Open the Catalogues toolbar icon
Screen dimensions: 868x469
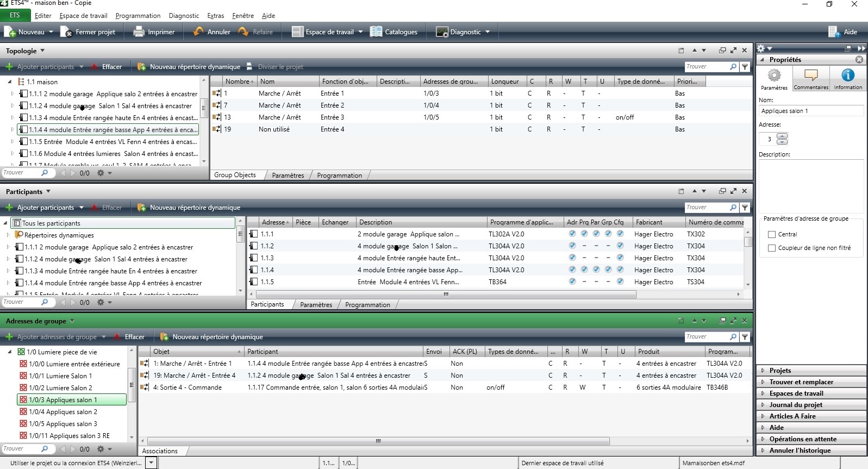tap(376, 32)
